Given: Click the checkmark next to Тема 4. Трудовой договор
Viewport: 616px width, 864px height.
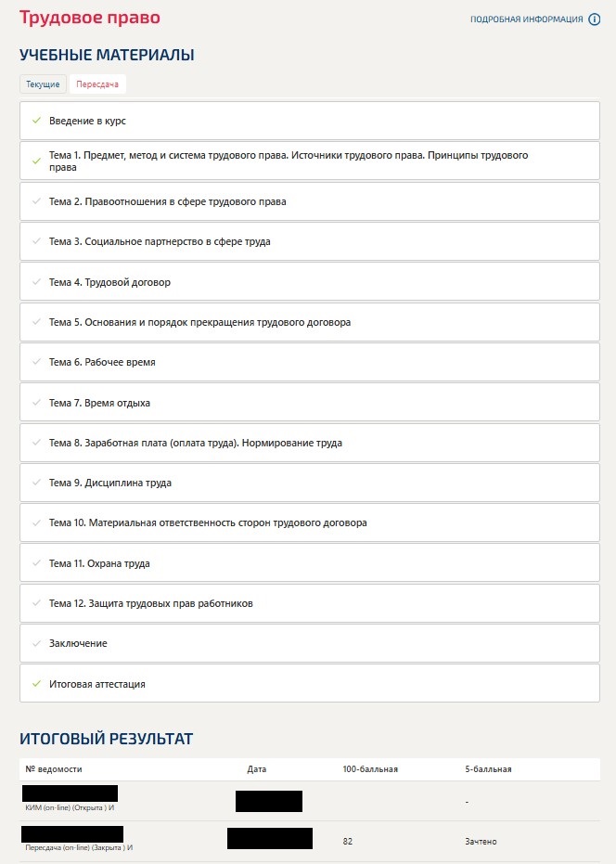Looking at the screenshot, I should (36, 282).
